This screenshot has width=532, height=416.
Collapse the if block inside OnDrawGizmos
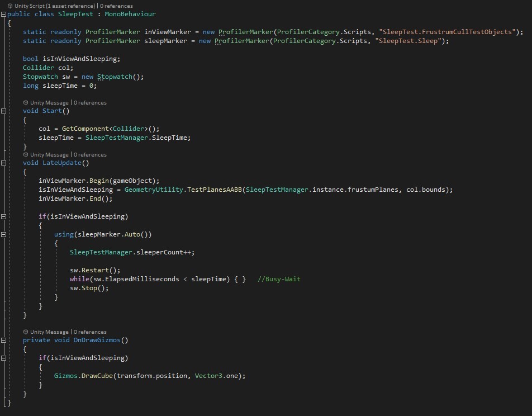click(3, 358)
